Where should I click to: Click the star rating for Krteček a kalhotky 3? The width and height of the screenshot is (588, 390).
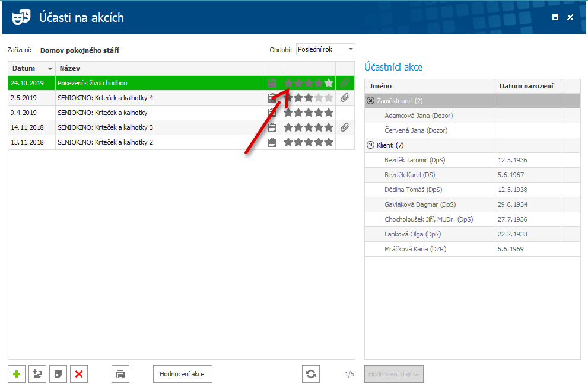[x=309, y=127]
